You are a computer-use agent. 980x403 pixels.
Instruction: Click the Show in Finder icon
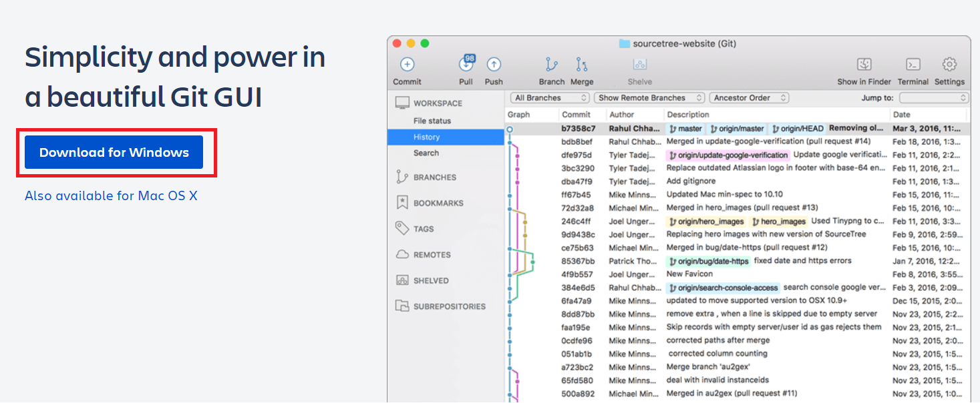pos(864,64)
